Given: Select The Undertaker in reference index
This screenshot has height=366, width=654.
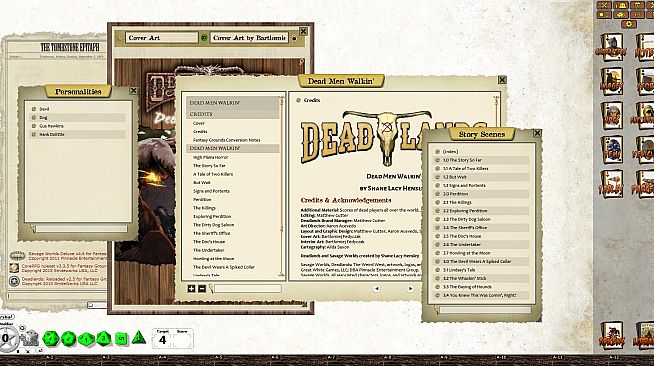Looking at the screenshot, I should click(x=209, y=250).
